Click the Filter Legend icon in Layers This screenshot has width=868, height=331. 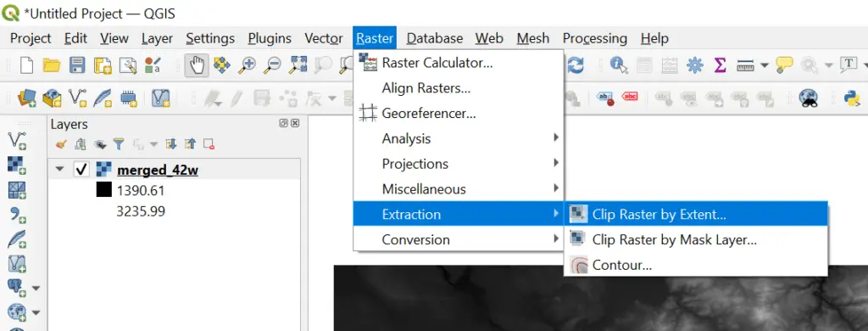pos(119,145)
